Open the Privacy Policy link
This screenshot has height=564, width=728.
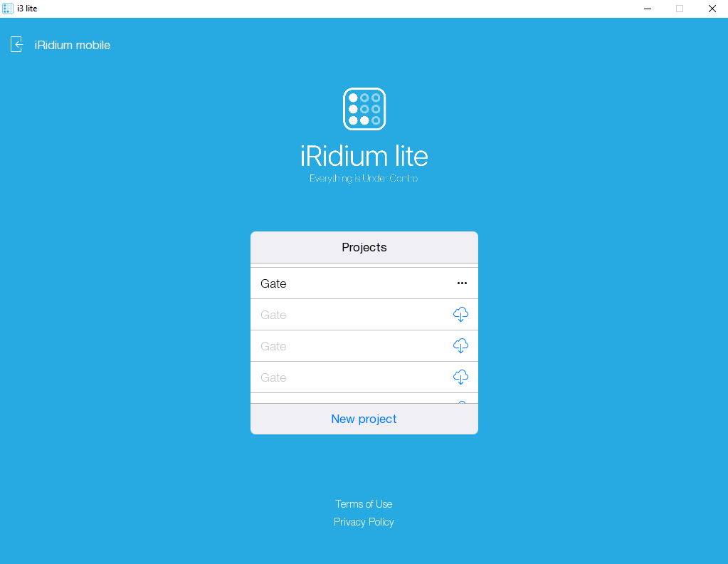point(364,522)
